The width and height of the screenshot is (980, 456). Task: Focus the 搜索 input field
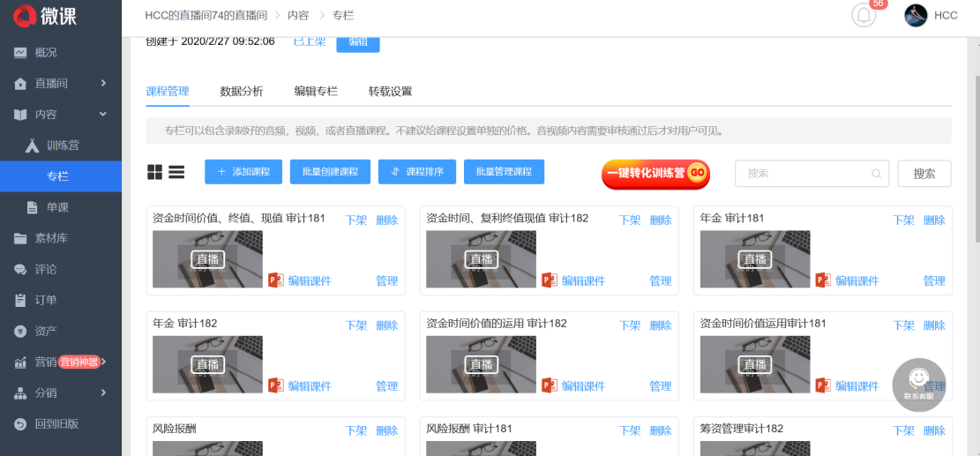[812, 174]
